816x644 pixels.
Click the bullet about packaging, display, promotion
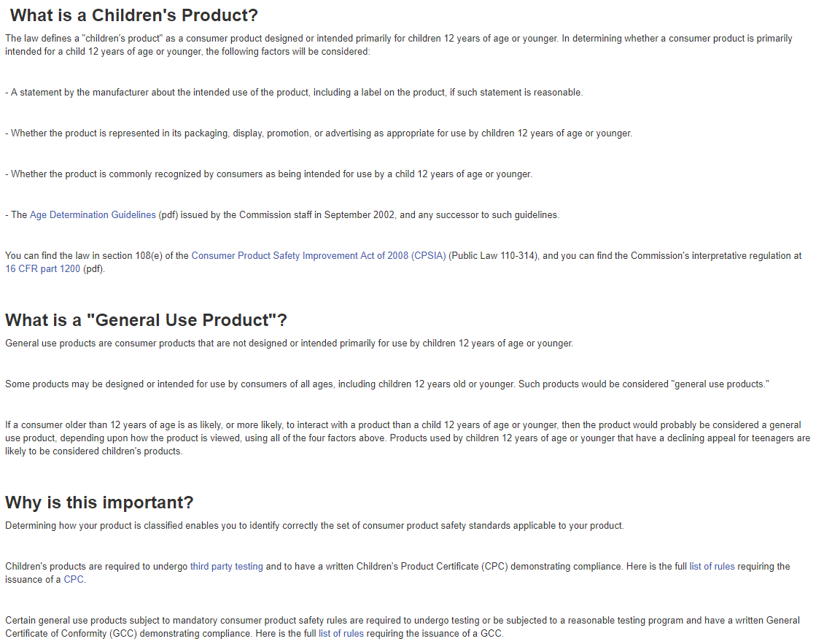(319, 133)
